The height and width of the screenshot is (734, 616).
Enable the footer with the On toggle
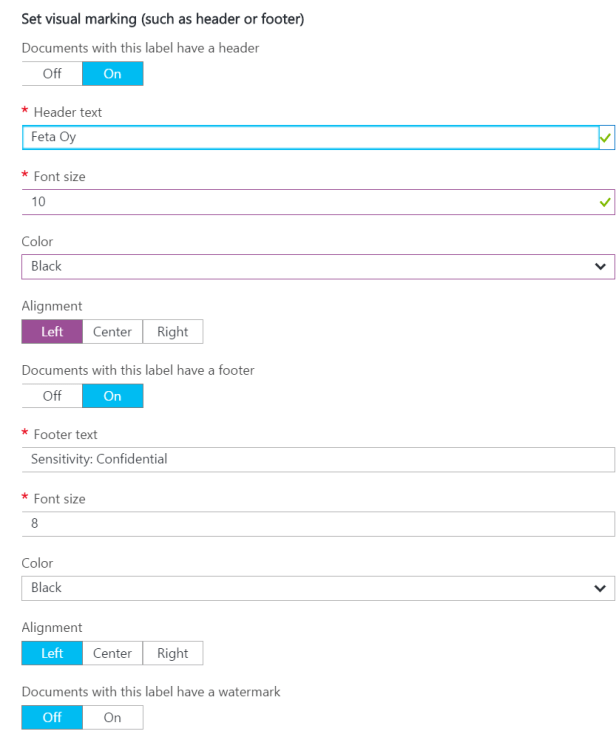[x=112, y=396]
